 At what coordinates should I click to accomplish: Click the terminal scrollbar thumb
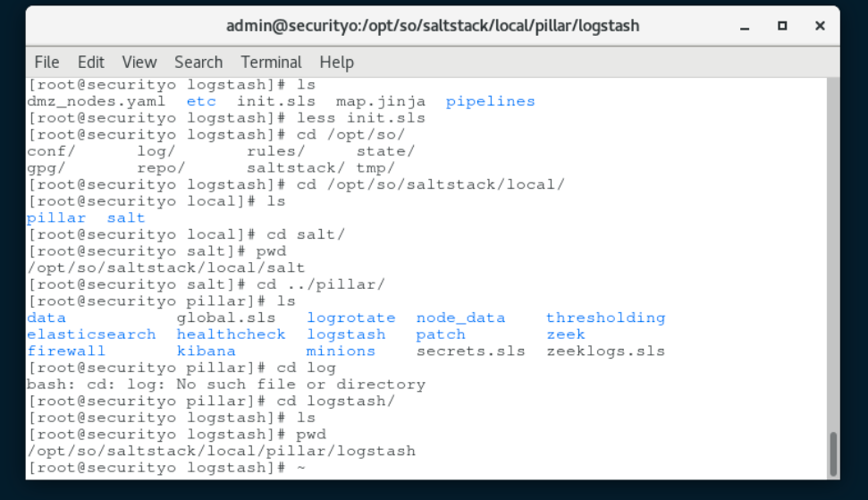(833, 454)
